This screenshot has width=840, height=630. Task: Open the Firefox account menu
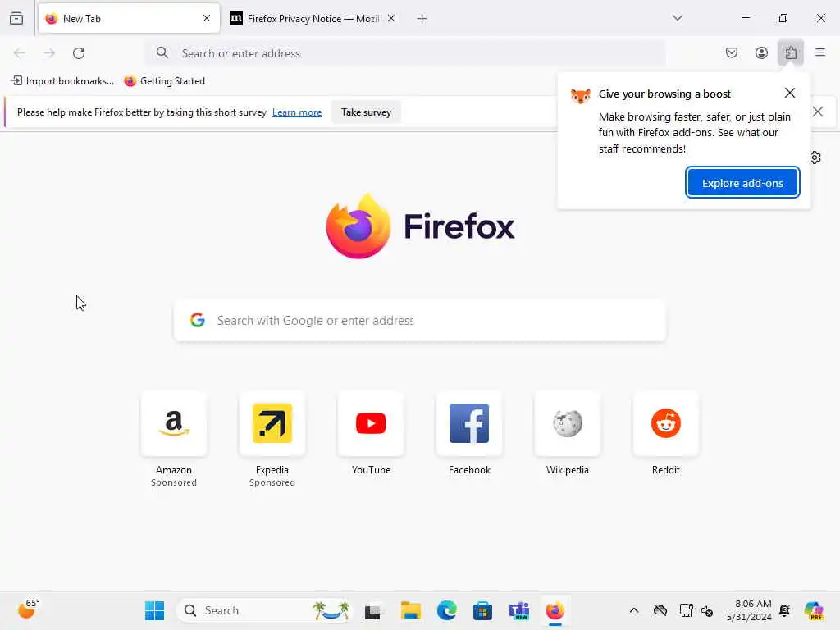coord(761,52)
